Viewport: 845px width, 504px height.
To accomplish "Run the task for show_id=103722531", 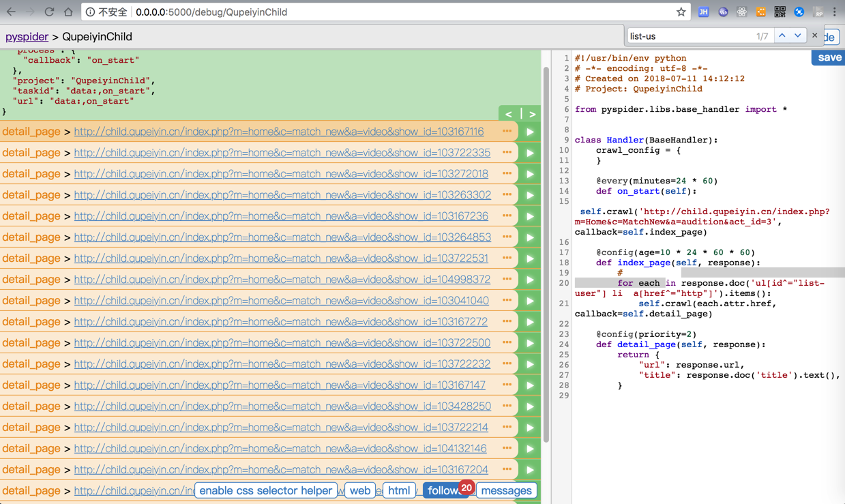I will coord(530,258).
